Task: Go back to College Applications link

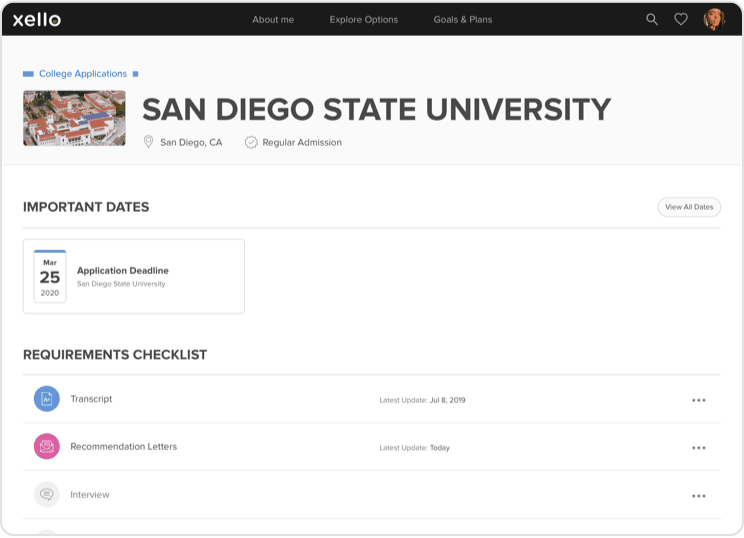Action: pyautogui.click(x=83, y=74)
